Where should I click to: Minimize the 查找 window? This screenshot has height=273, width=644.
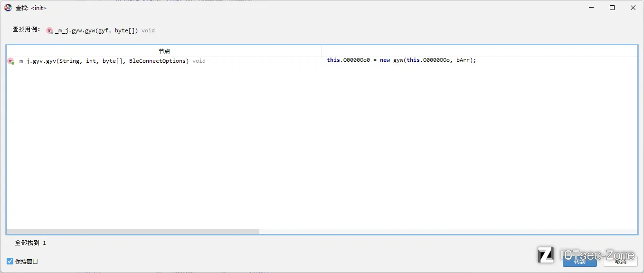[x=591, y=8]
